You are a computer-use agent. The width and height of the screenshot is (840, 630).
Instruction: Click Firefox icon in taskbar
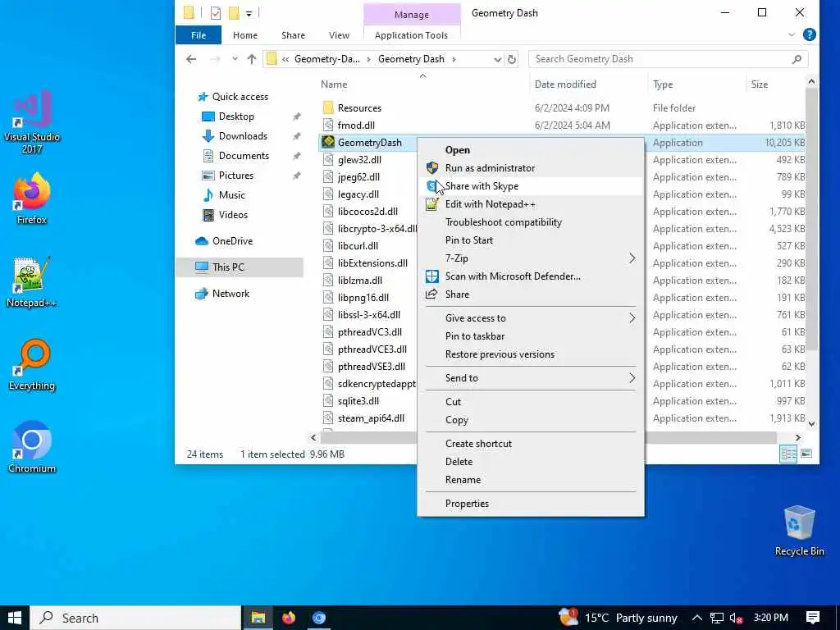[x=289, y=618]
